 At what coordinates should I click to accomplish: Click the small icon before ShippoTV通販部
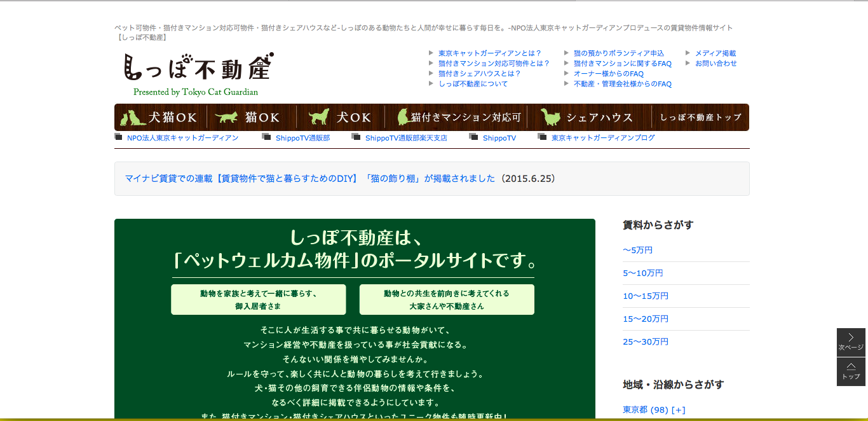pyautogui.click(x=266, y=137)
